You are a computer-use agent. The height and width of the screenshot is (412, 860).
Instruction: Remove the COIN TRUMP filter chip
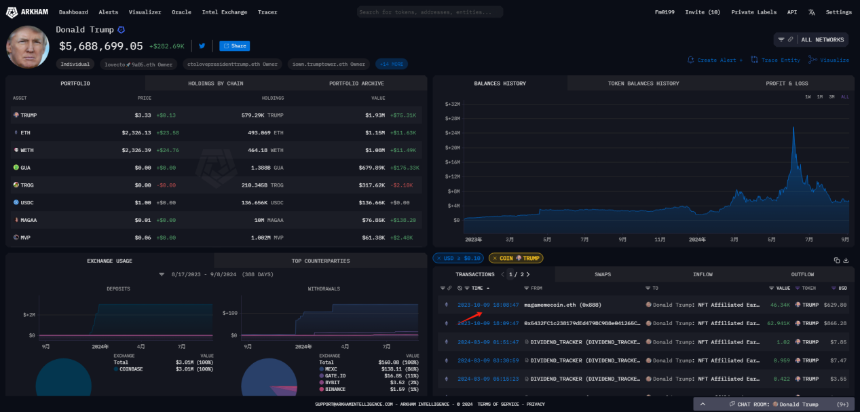pos(496,258)
